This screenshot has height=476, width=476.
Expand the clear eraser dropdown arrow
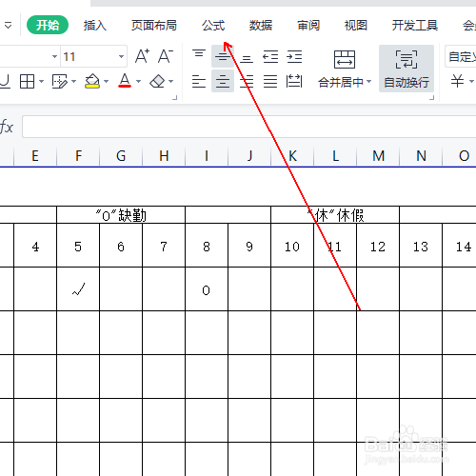coord(170,82)
